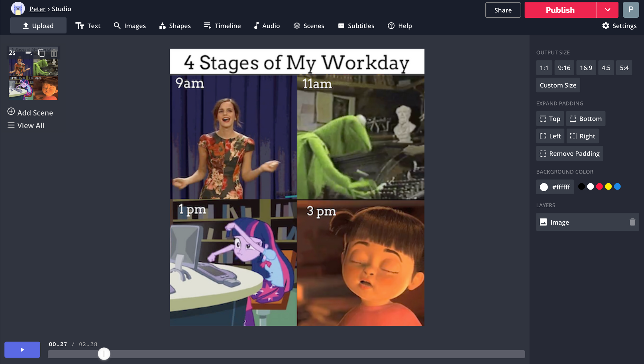Click Add Scene
The height and width of the screenshot is (364, 644).
pyautogui.click(x=30, y=113)
